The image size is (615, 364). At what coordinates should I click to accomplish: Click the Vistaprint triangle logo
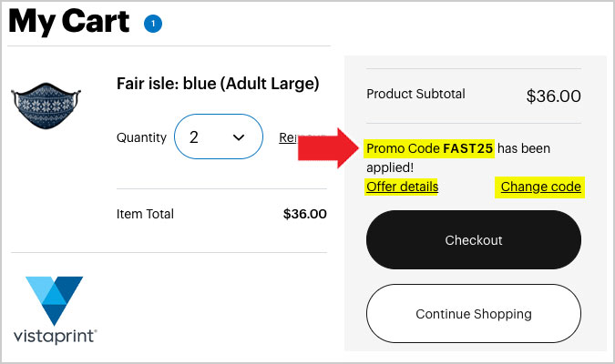pyautogui.click(x=54, y=300)
